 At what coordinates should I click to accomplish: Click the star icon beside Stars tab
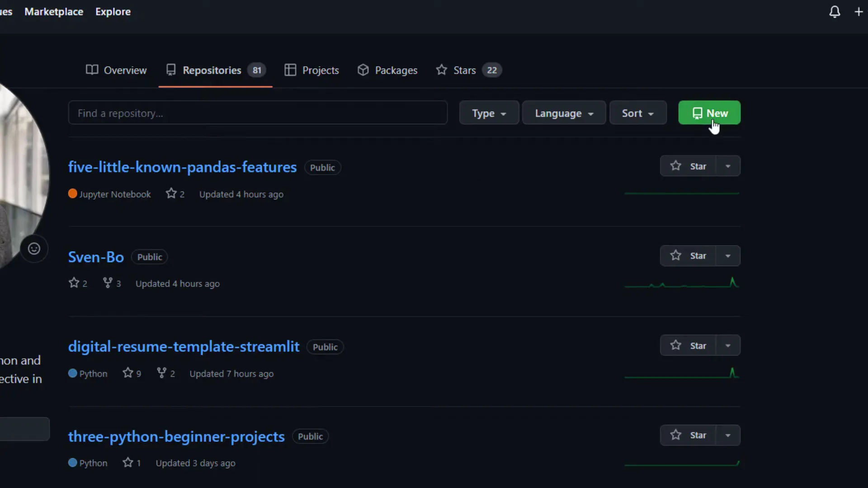click(x=441, y=70)
